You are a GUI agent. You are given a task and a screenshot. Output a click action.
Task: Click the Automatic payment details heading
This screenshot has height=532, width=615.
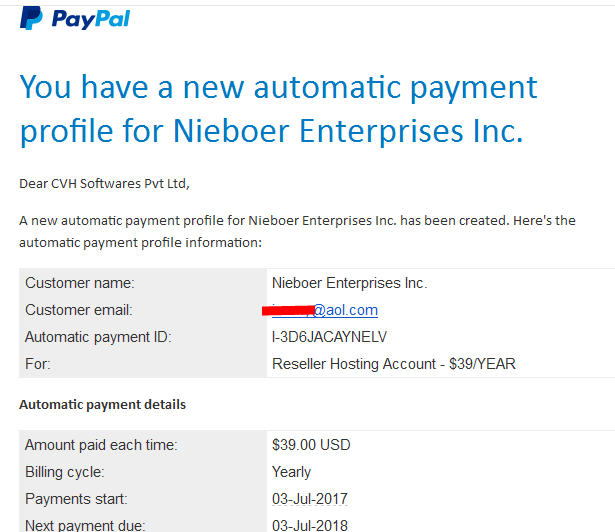click(x=102, y=404)
